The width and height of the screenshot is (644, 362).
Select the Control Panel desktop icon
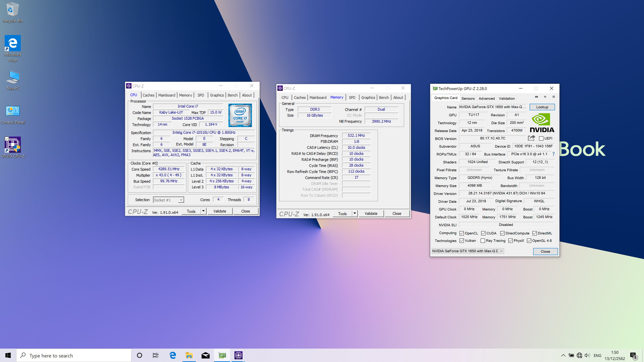13,115
